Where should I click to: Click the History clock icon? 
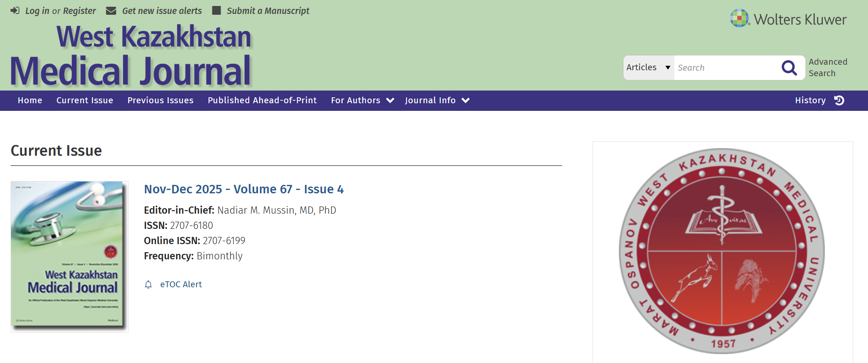839,100
